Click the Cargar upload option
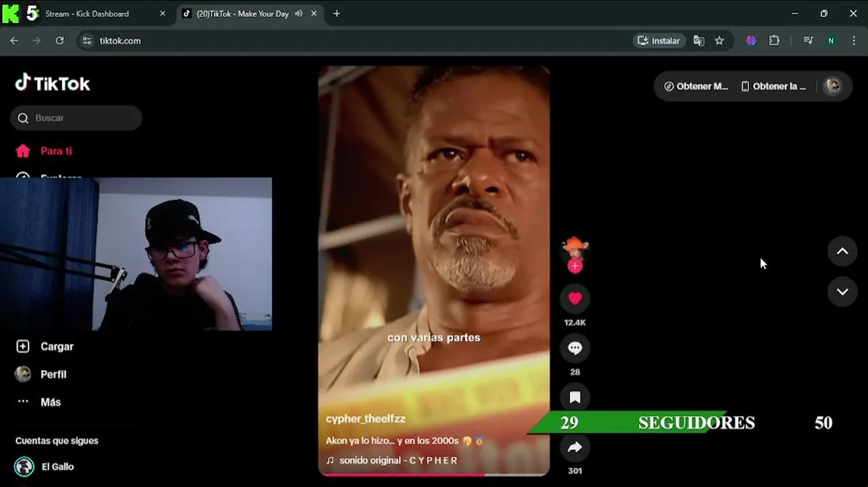Screen dimensions: 868x487 (x=44, y=346)
